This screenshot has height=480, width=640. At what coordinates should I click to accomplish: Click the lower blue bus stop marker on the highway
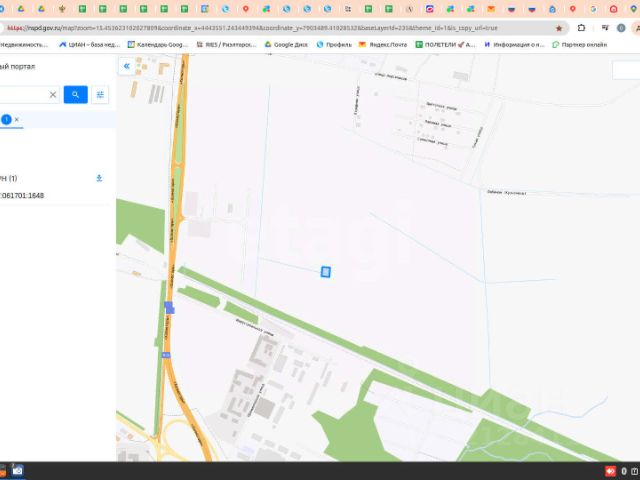(166, 355)
